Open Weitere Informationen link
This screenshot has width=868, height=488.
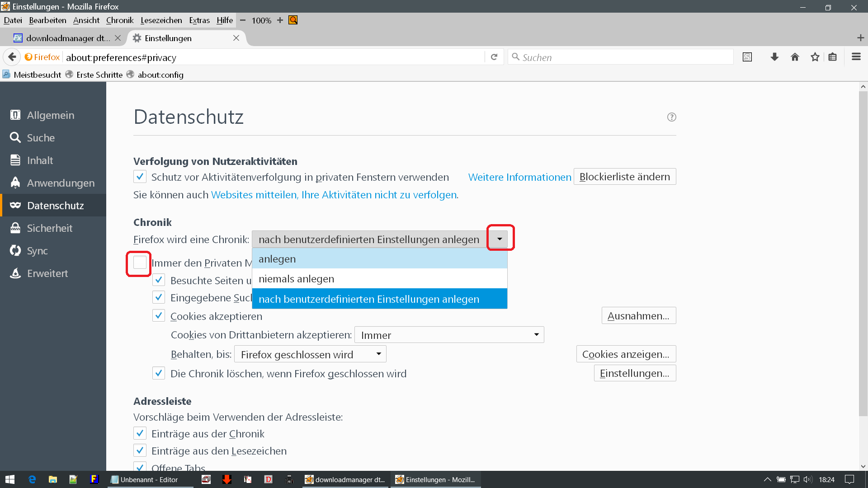point(519,177)
